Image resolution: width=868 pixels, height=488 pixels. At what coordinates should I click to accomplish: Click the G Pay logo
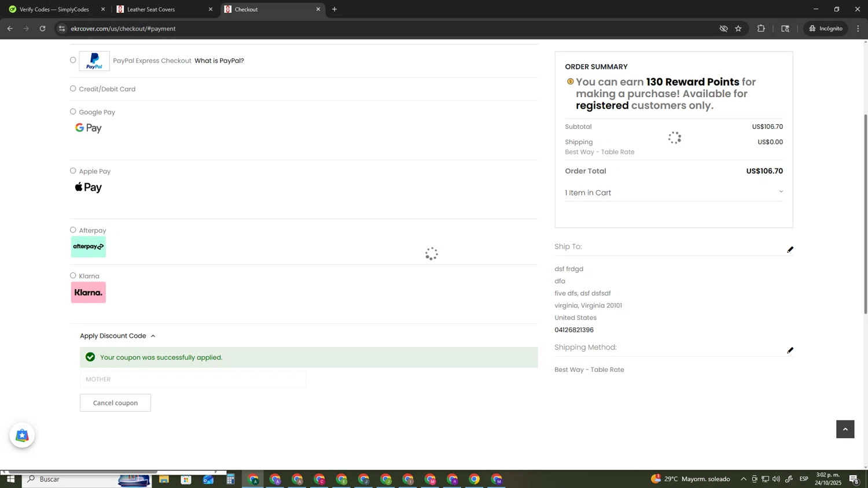point(89,128)
